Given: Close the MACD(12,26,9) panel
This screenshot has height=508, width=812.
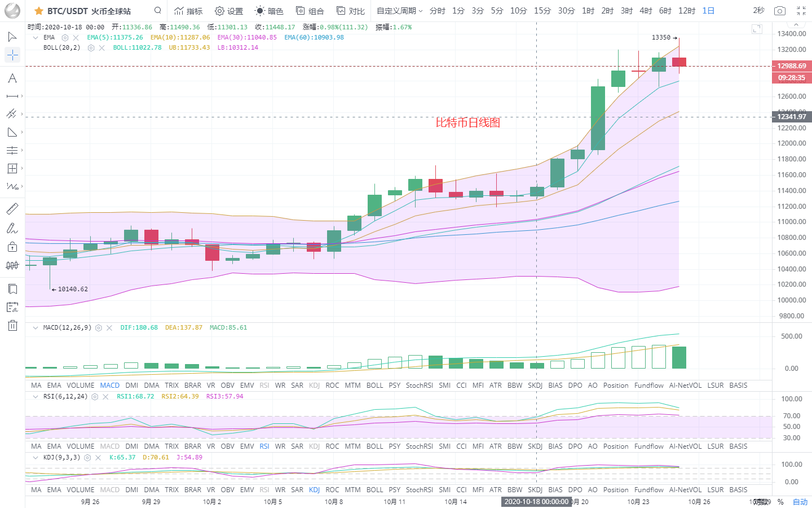Looking at the screenshot, I should pos(109,328).
